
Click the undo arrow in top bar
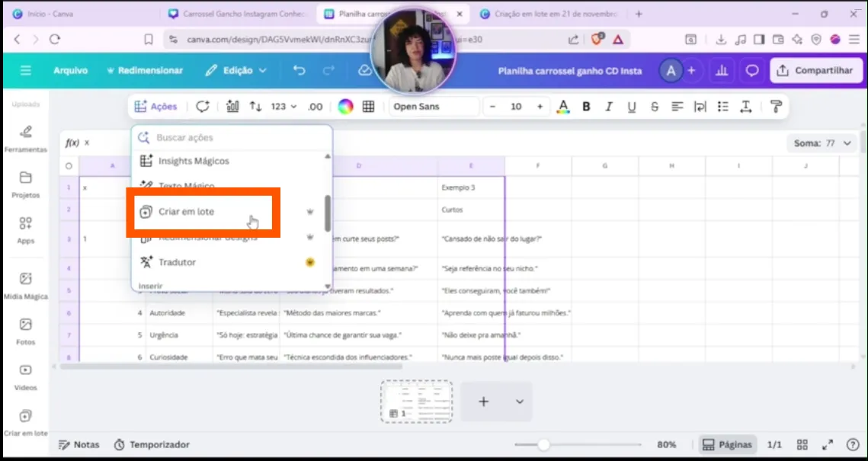[299, 70]
